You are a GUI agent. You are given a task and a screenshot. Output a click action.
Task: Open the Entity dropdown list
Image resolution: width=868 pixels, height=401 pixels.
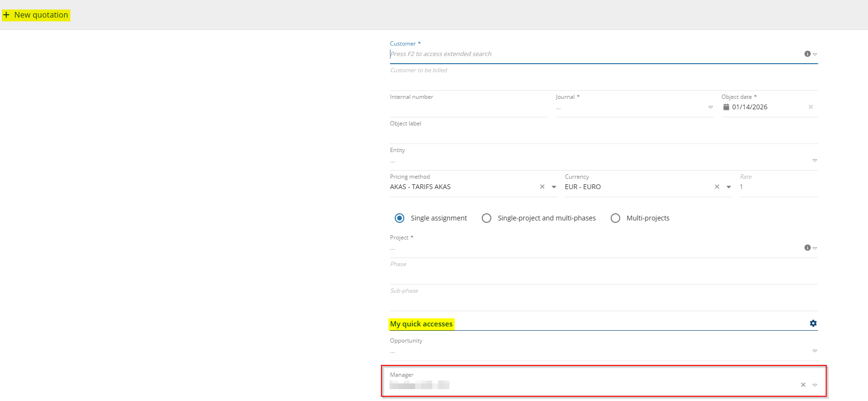[x=815, y=161]
